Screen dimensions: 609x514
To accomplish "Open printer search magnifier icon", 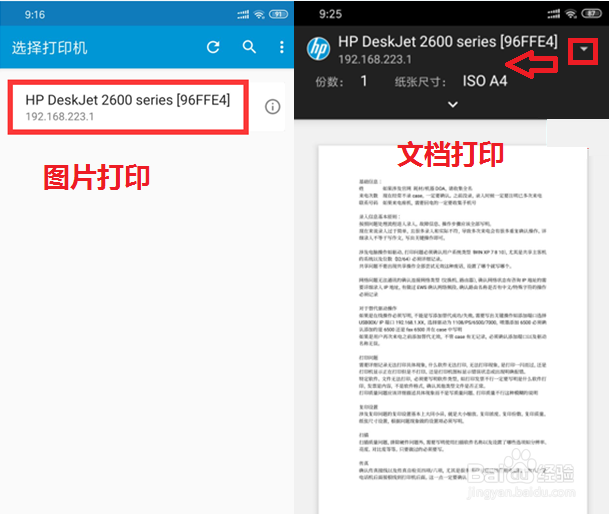I will coord(249,47).
